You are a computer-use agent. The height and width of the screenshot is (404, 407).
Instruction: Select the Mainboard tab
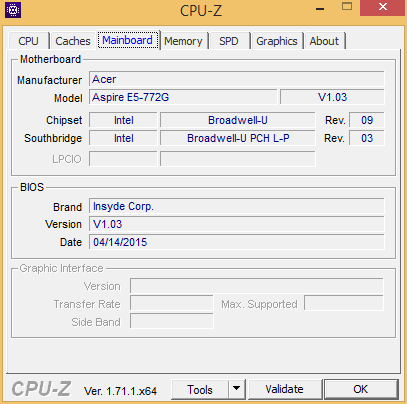click(128, 40)
